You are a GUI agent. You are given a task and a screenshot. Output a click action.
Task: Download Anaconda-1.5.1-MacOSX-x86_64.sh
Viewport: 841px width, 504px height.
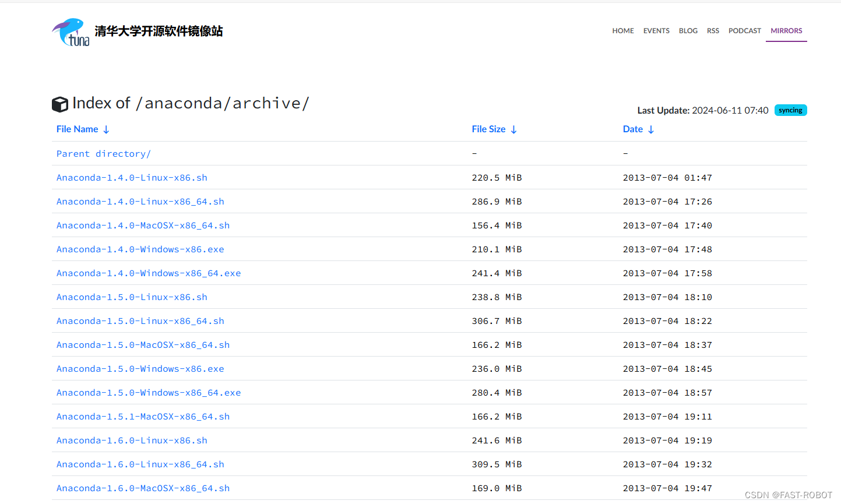[143, 417]
